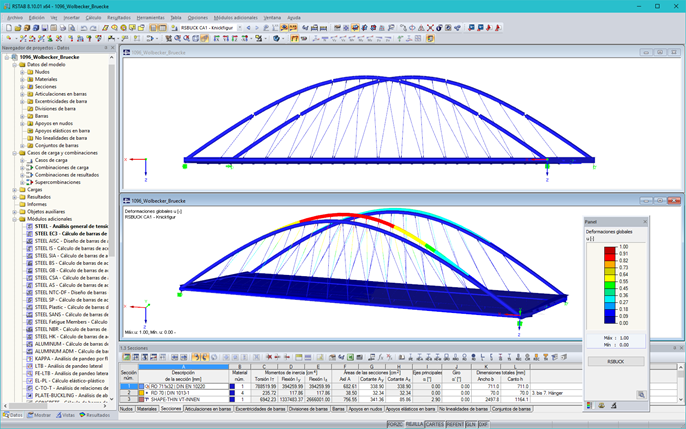686x429 pixels.
Task: Click the blue material color cell in row 1
Action: [232, 387]
